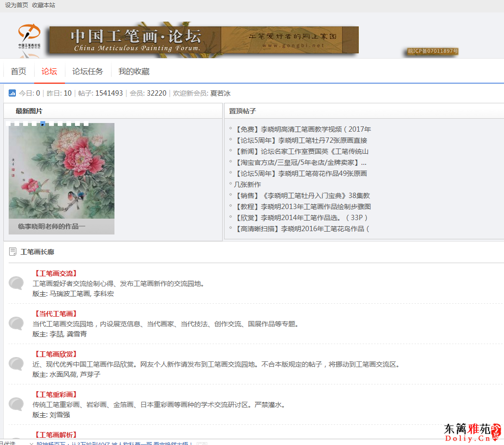
Task: Click the 最新图片 panel header
Action: [x=29, y=111]
